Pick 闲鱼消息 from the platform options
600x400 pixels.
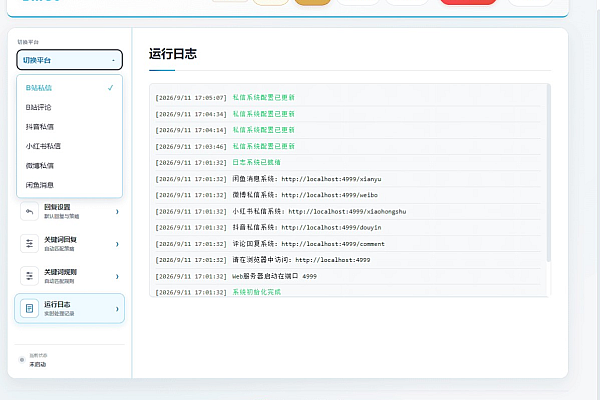click(x=69, y=185)
